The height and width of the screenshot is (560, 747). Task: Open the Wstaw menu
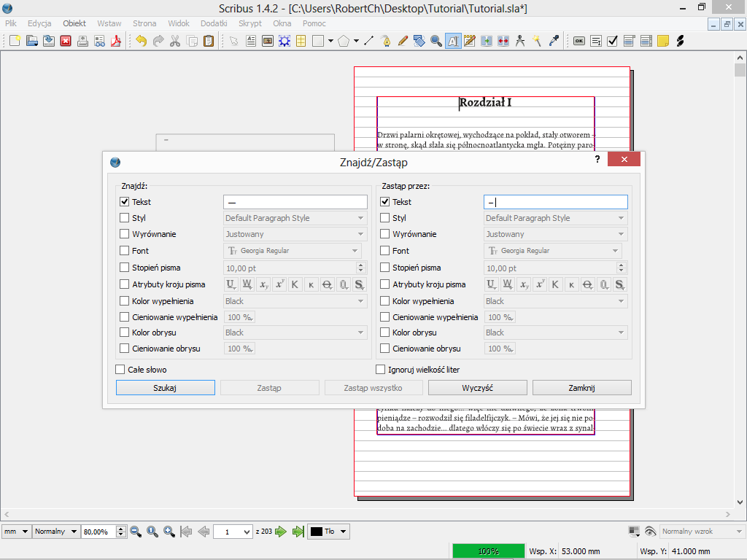(109, 23)
